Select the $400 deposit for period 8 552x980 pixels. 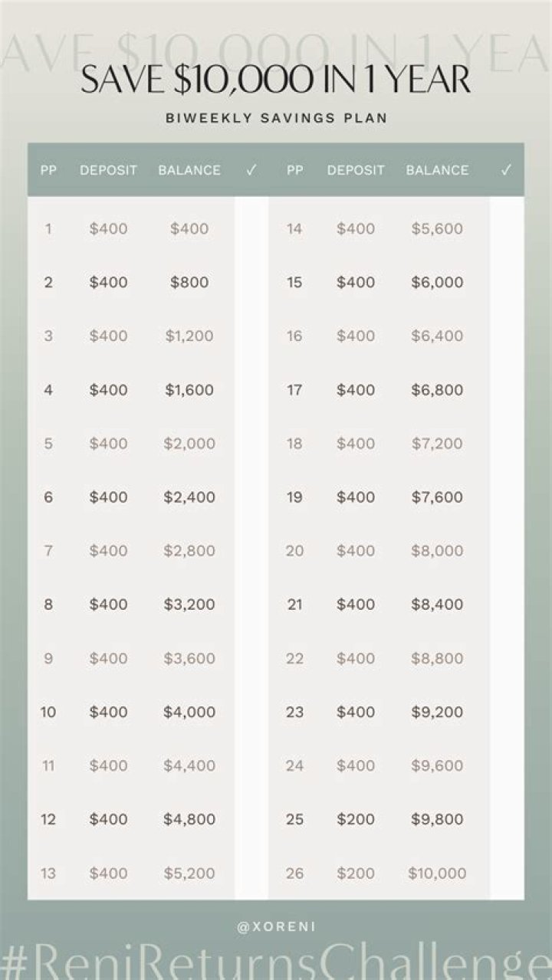108,604
